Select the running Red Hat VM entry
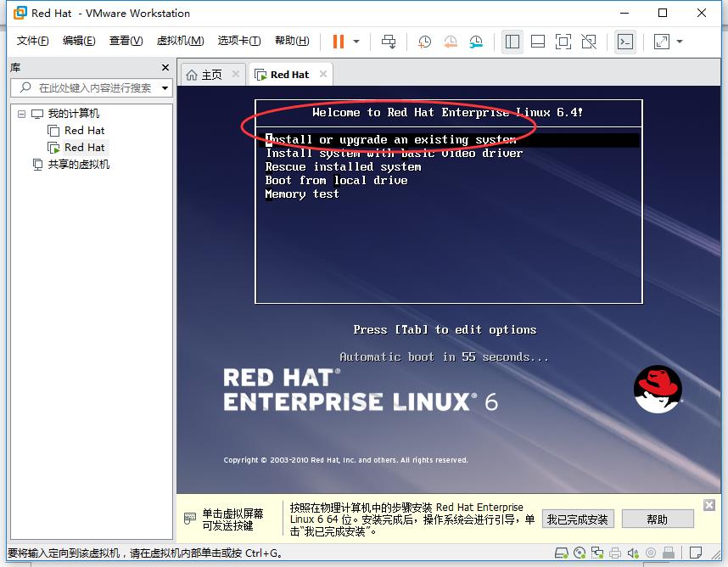The width and height of the screenshot is (728, 567). tap(84, 148)
